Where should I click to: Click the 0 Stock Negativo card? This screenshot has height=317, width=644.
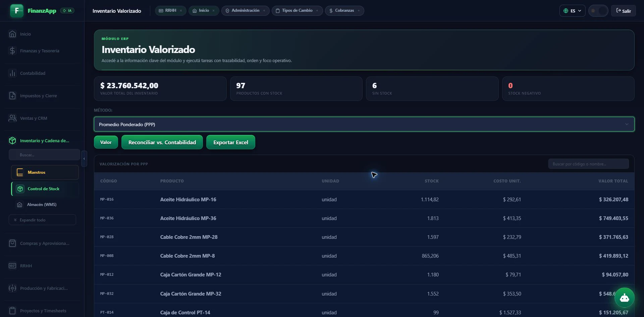click(x=568, y=89)
